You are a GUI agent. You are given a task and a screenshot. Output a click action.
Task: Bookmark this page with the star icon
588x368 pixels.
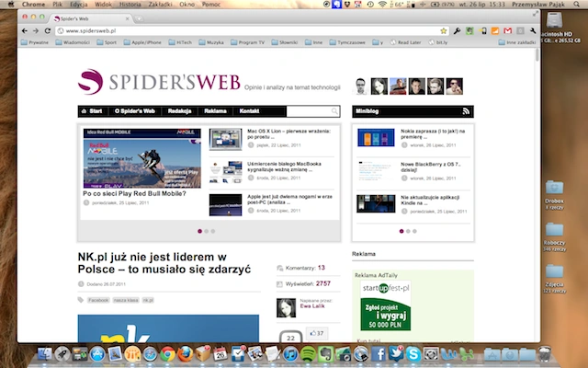(x=443, y=30)
